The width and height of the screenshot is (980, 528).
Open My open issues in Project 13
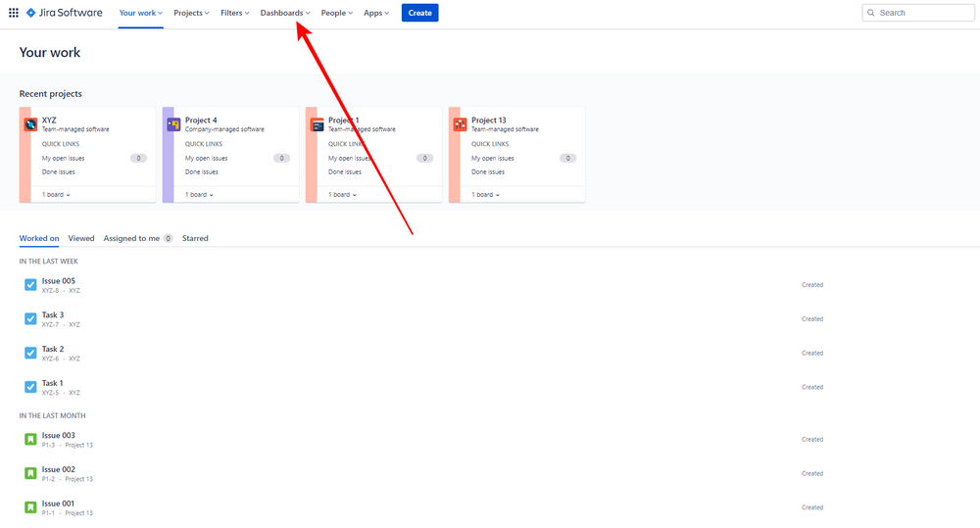pos(493,158)
